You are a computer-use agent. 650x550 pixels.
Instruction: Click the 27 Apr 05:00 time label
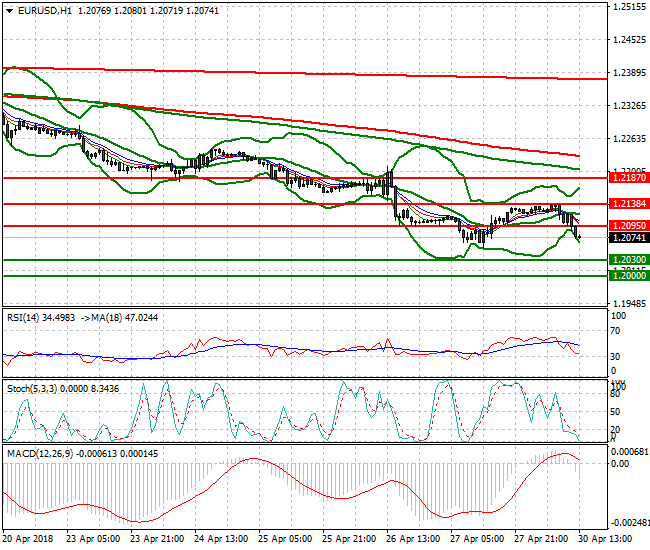[x=477, y=539]
